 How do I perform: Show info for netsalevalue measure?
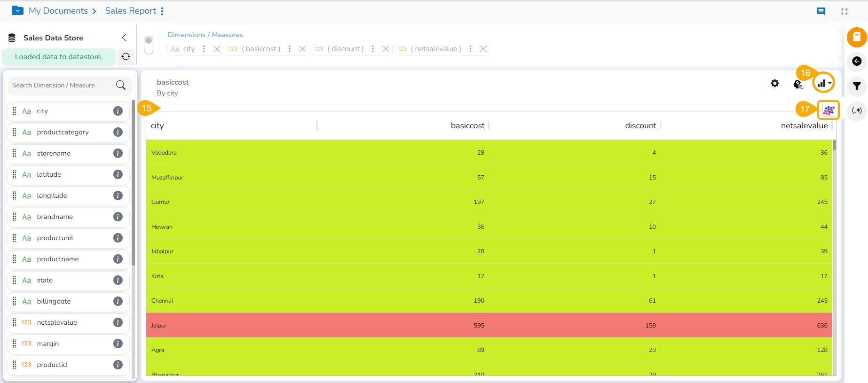pyautogui.click(x=118, y=322)
